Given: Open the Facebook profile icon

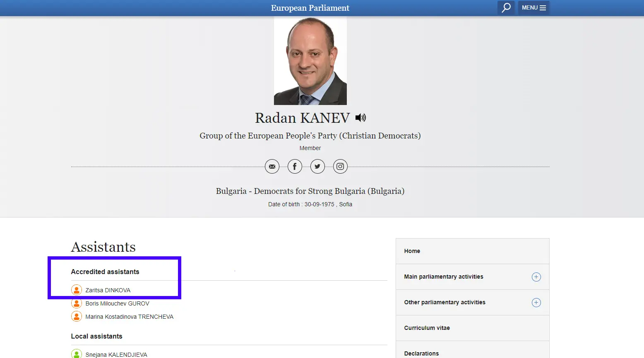Looking at the screenshot, I should [295, 167].
